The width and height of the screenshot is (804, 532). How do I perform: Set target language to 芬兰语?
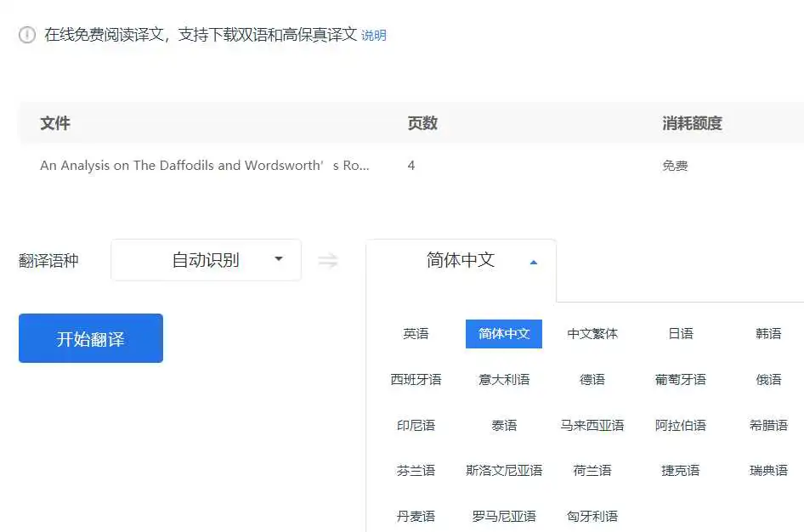(416, 470)
